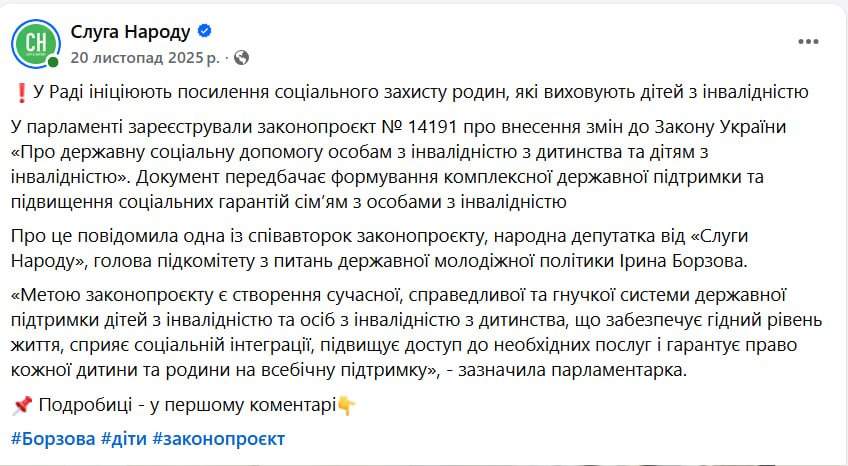Screen dimensions: 848x466
Task: Click the blue verified badge icon
Action: coord(205,32)
